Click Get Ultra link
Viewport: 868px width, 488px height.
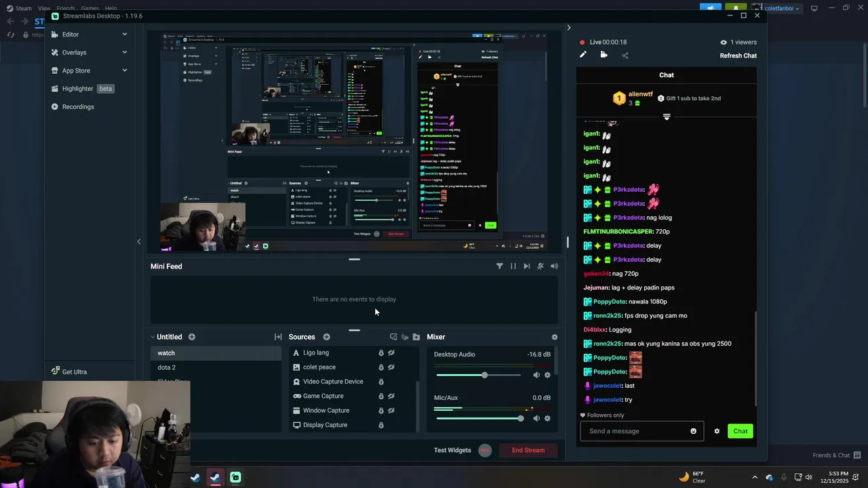75,372
